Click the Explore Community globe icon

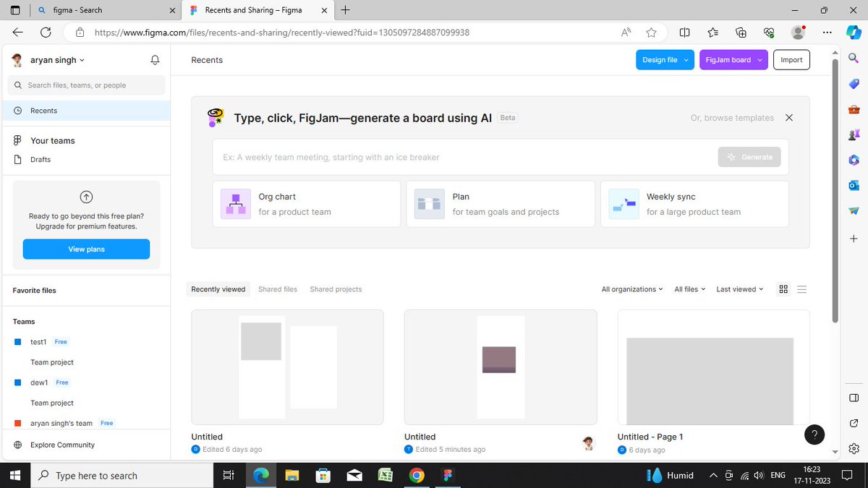[x=17, y=445]
